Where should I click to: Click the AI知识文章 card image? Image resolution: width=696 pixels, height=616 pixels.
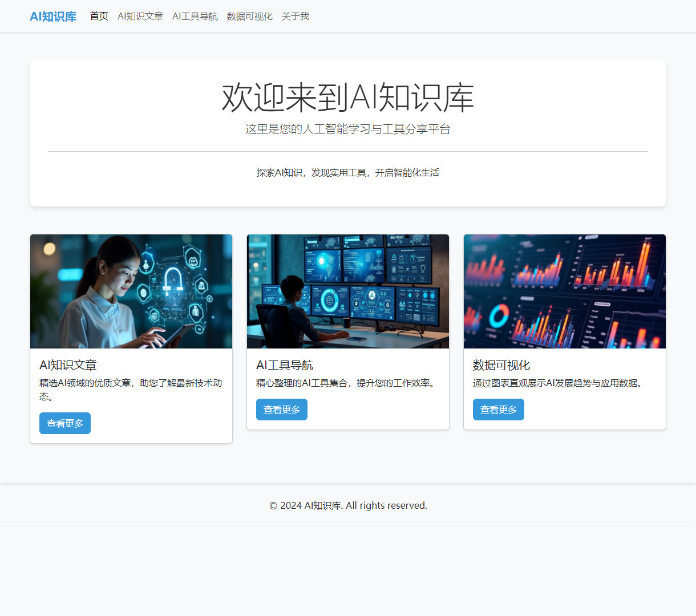[131, 291]
